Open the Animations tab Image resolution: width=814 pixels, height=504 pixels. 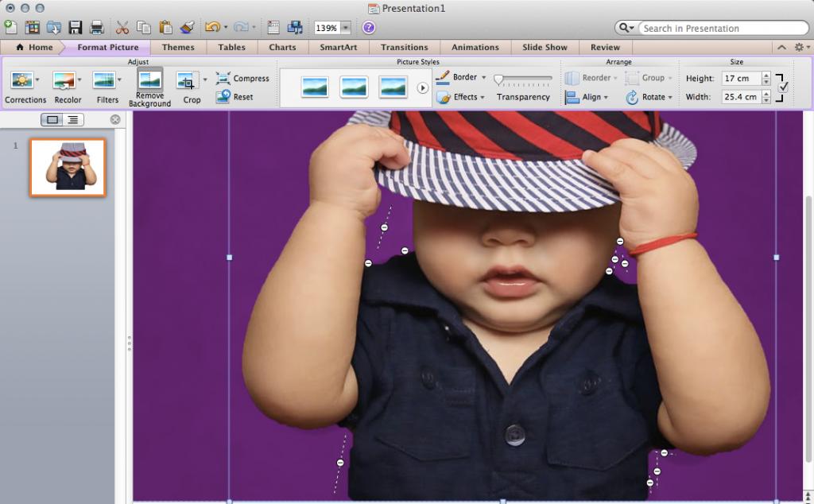(475, 47)
